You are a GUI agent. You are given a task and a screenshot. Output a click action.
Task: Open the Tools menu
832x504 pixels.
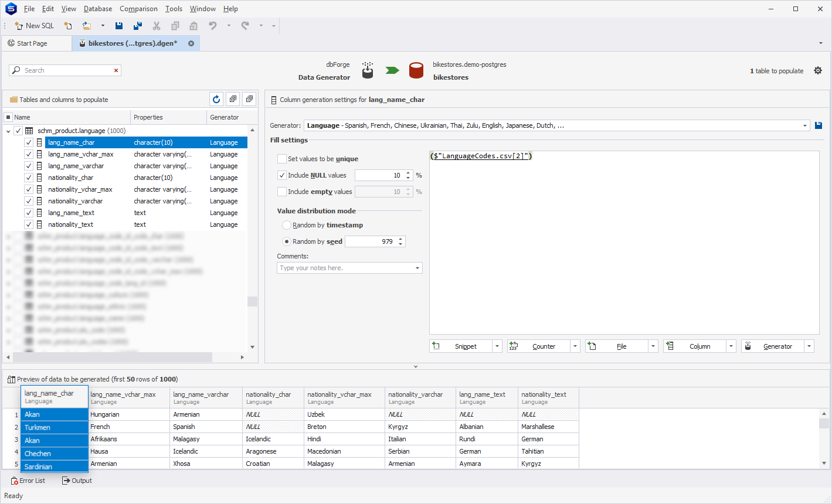pos(174,9)
